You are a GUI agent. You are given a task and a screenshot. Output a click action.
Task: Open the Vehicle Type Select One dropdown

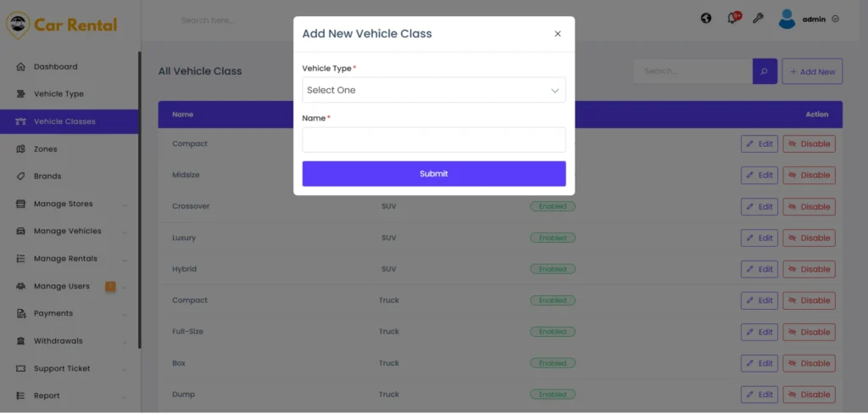pyautogui.click(x=433, y=90)
